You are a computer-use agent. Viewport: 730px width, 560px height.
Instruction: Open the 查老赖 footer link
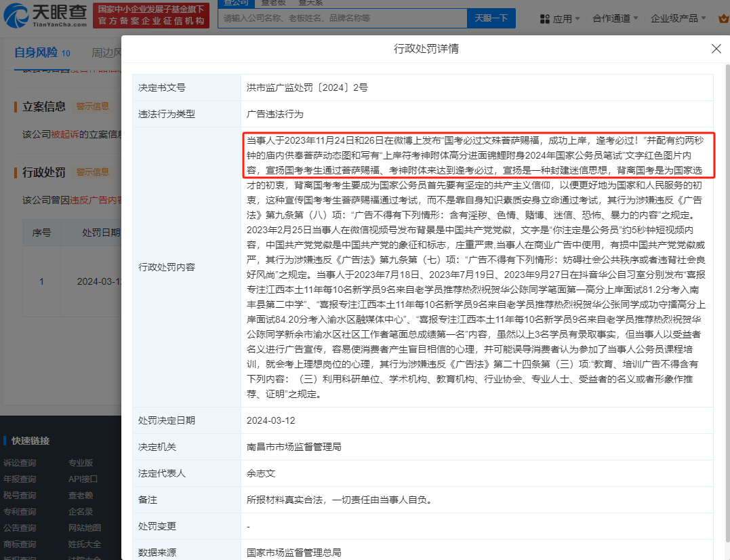[81, 496]
